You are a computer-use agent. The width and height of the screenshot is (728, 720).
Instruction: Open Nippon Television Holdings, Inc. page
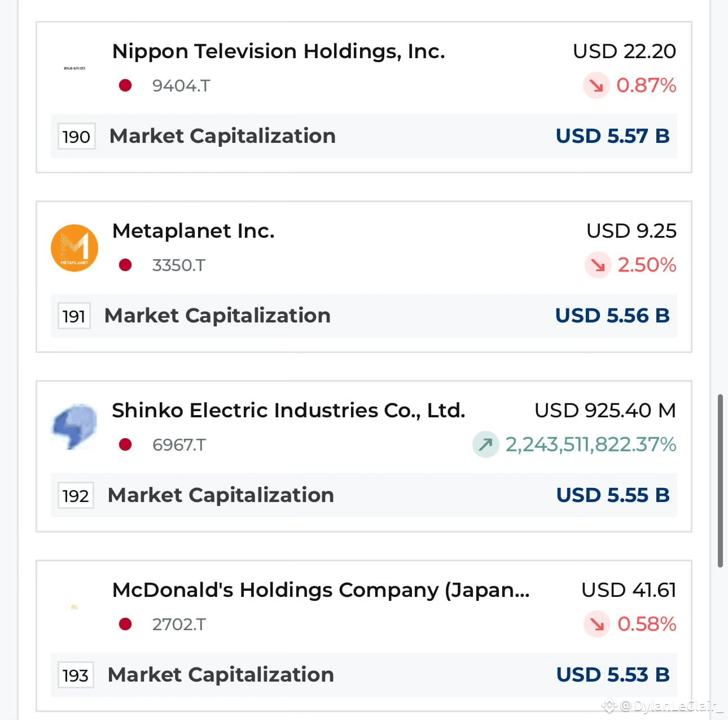point(279,51)
